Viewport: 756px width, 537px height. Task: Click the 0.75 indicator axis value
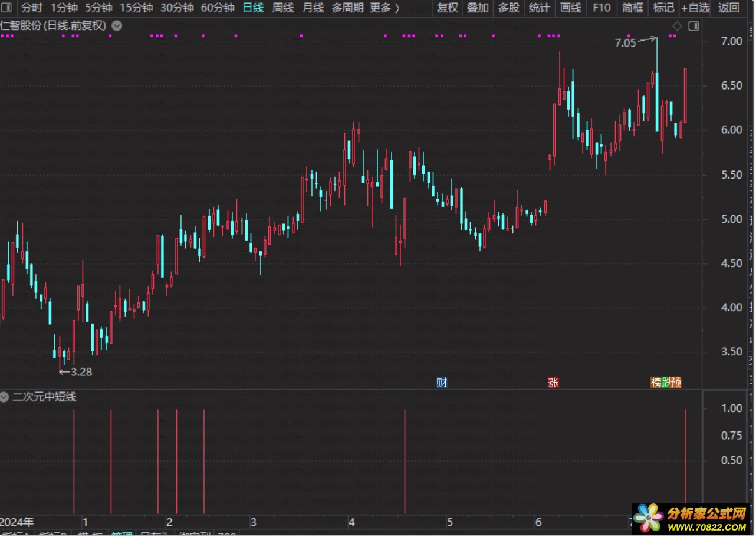(731, 436)
